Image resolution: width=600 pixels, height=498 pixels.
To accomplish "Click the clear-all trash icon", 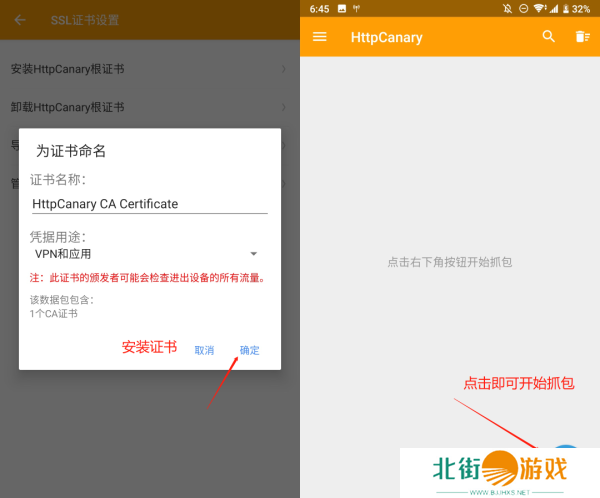I will 581,37.
